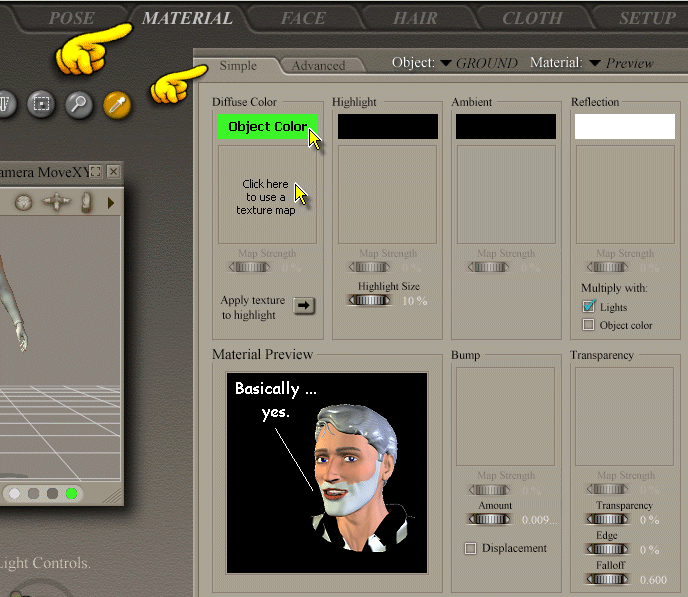The image size is (688, 597).
Task: Click the Highlight Size dial
Action: 371,300
